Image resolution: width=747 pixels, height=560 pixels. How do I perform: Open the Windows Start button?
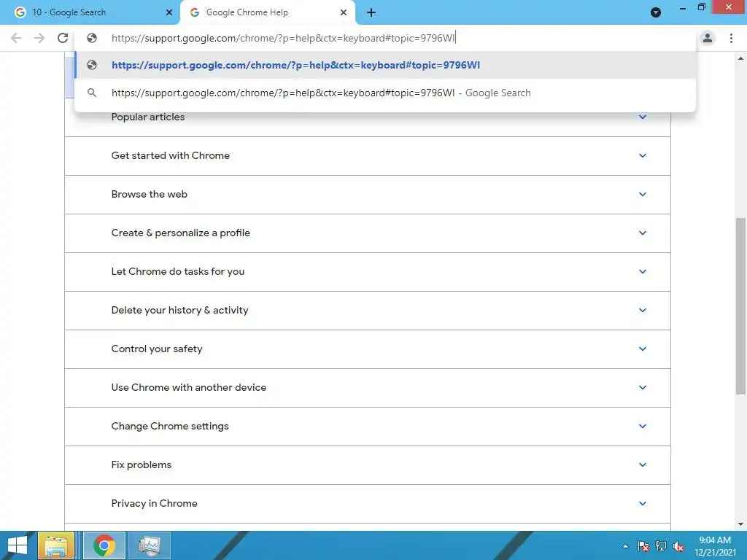18,545
